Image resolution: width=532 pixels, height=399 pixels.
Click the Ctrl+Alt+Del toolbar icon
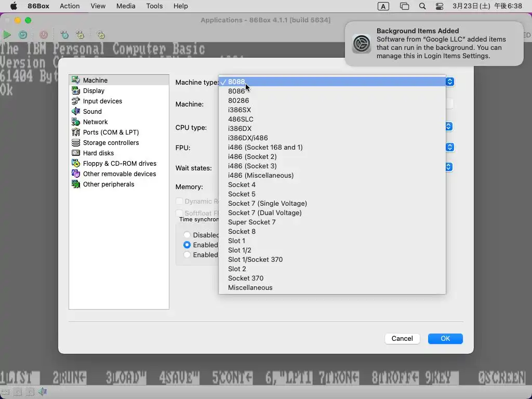coord(64,35)
